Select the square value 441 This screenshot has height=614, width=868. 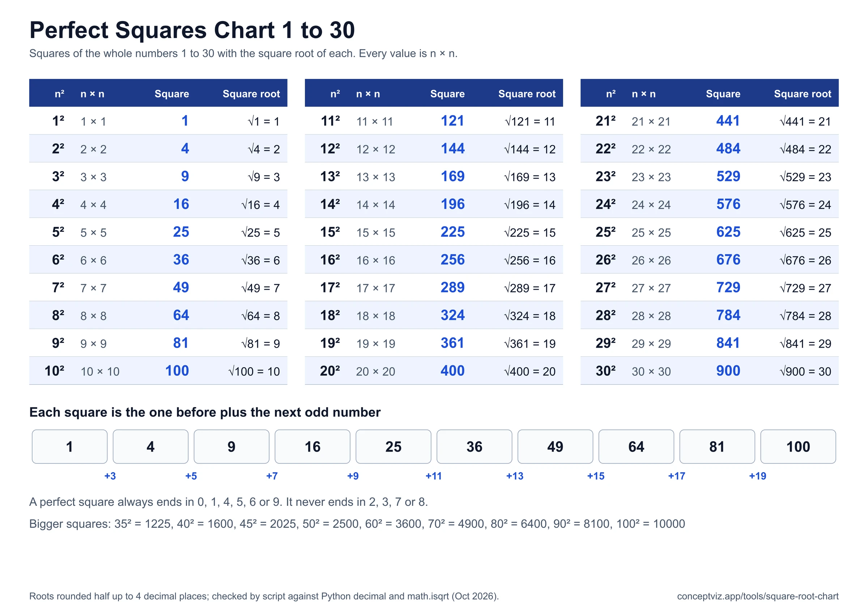click(x=728, y=121)
